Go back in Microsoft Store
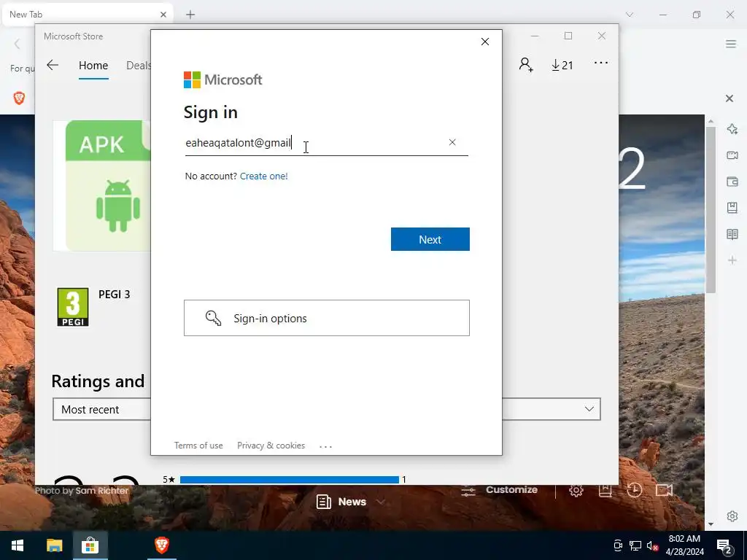This screenshot has height=560, width=747. click(x=53, y=65)
